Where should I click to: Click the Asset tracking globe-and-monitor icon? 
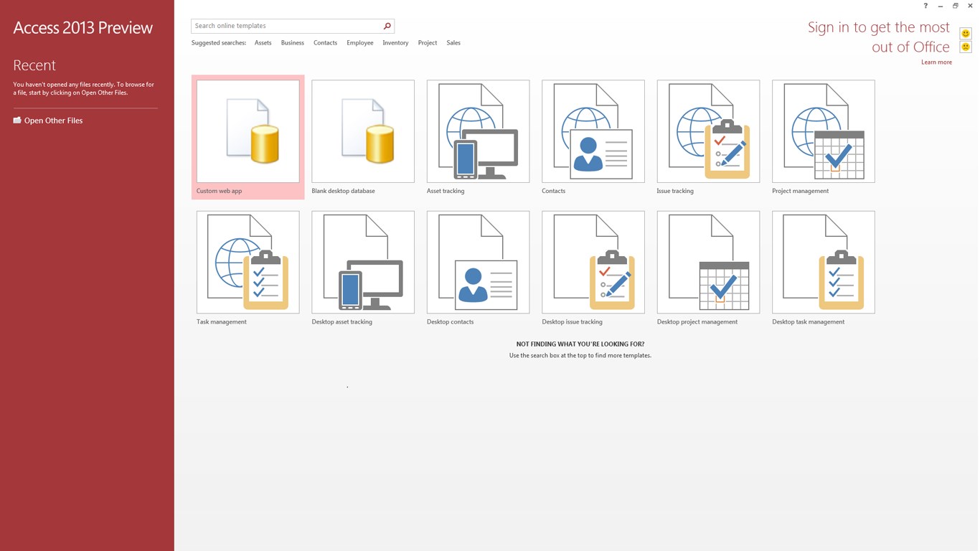(477, 131)
